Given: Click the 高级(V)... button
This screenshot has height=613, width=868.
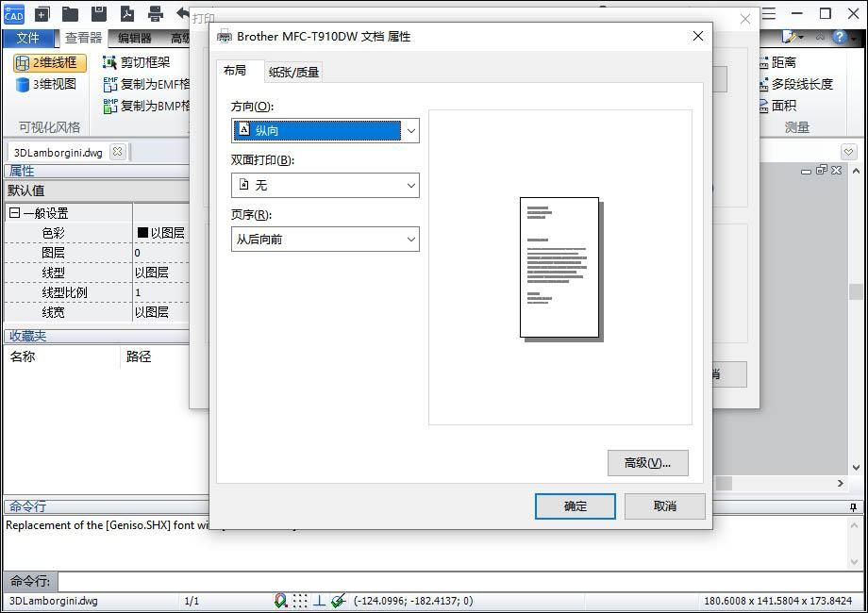Looking at the screenshot, I should [x=647, y=462].
